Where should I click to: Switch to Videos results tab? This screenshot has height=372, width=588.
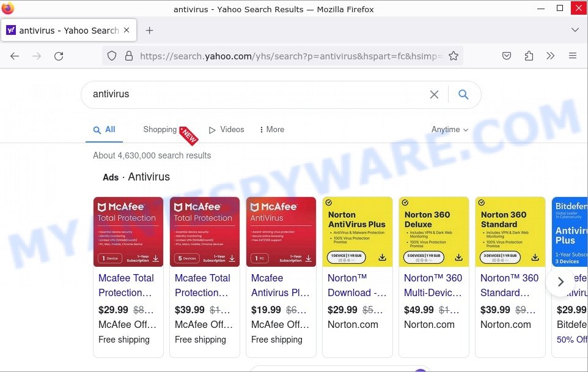[227, 130]
